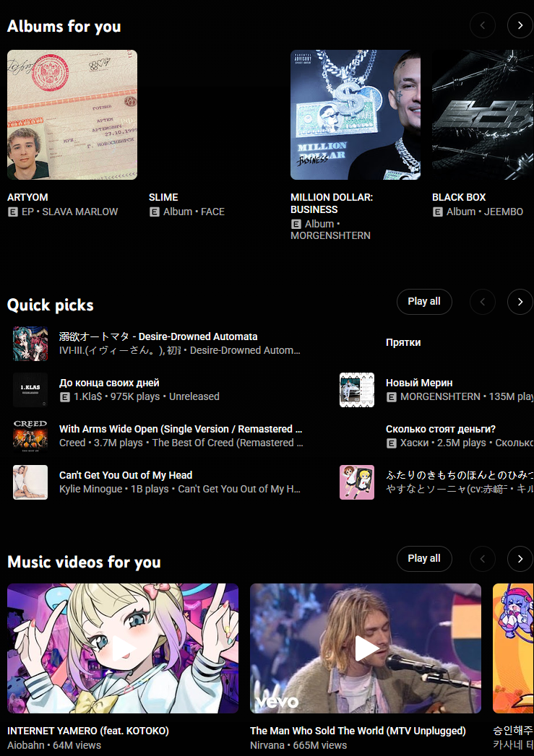Go to previous albums in Albums for you

(x=483, y=25)
